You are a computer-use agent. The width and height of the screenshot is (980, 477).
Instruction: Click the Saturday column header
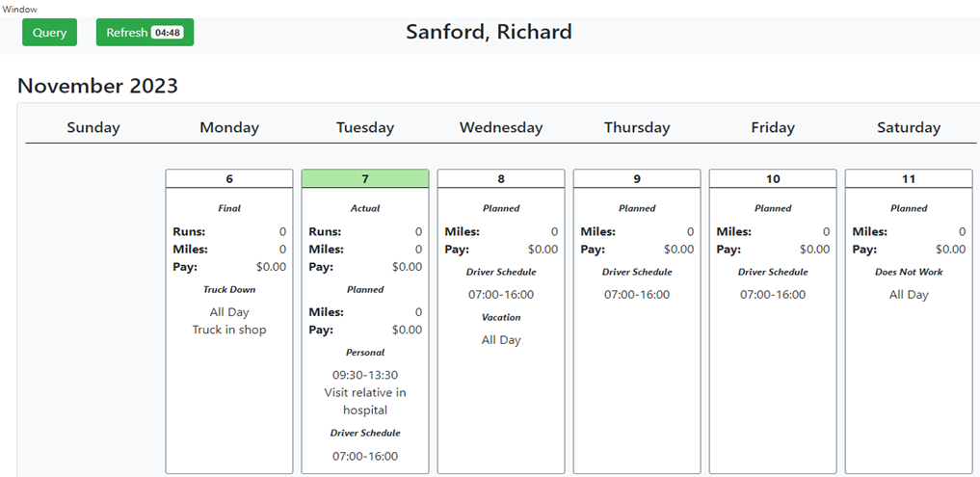[x=909, y=127]
